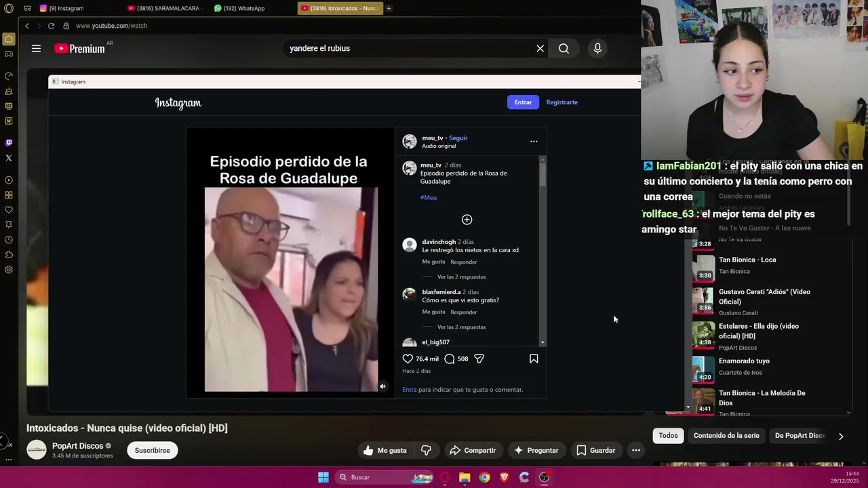Image resolution: width=868 pixels, height=488 pixels.
Task: Reload the page with the refresh icon
Action: coord(51,26)
